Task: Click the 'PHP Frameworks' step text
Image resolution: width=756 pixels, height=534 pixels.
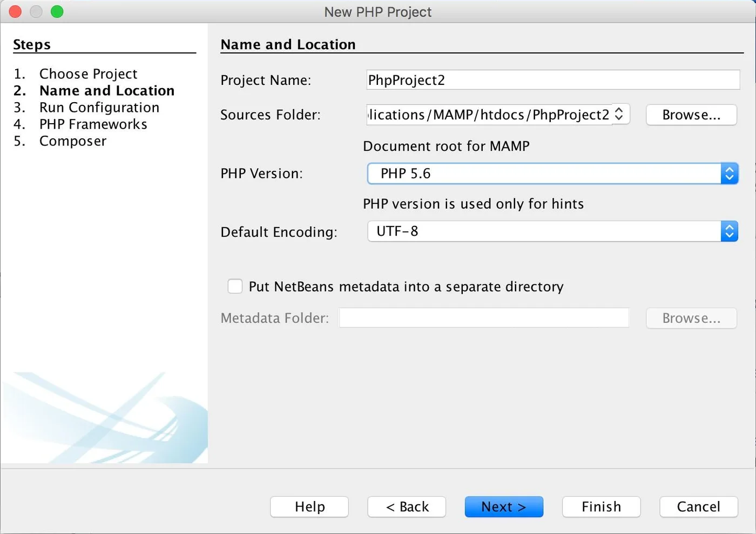Action: 93,124
